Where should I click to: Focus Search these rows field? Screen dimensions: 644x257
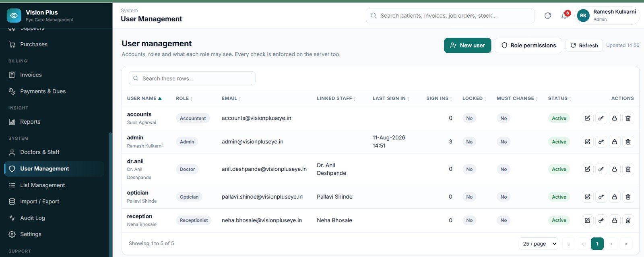tap(192, 79)
